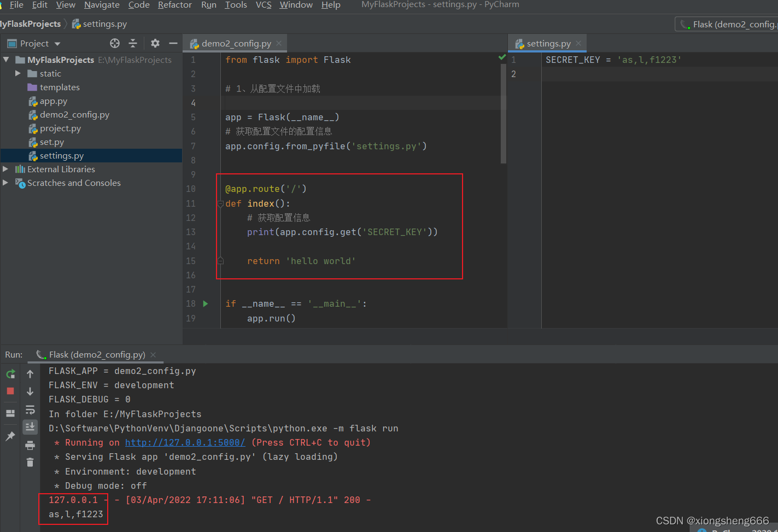Image resolution: width=778 pixels, height=532 pixels.
Task: Rerun the Flask server with green rerun icon
Action: [10, 374]
